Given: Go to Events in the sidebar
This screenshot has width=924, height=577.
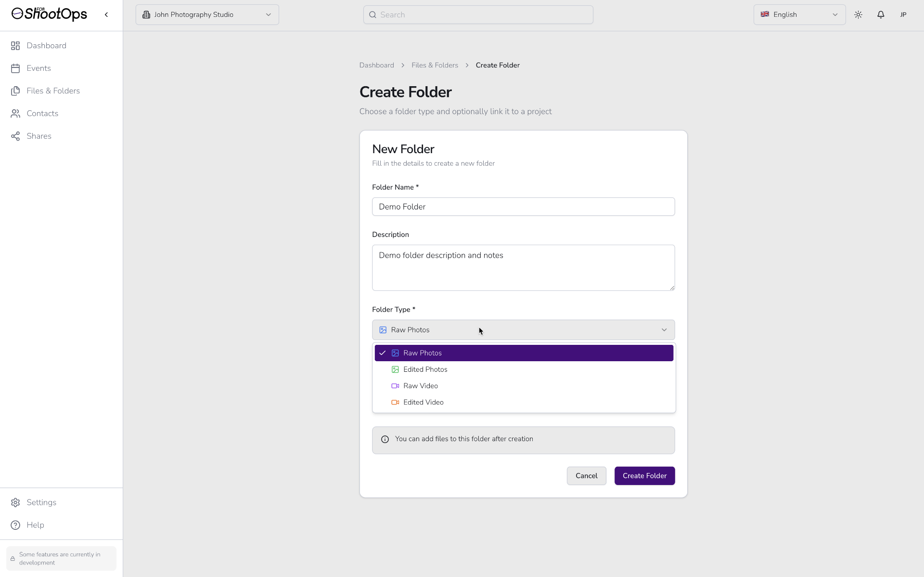Looking at the screenshot, I should coord(38,68).
